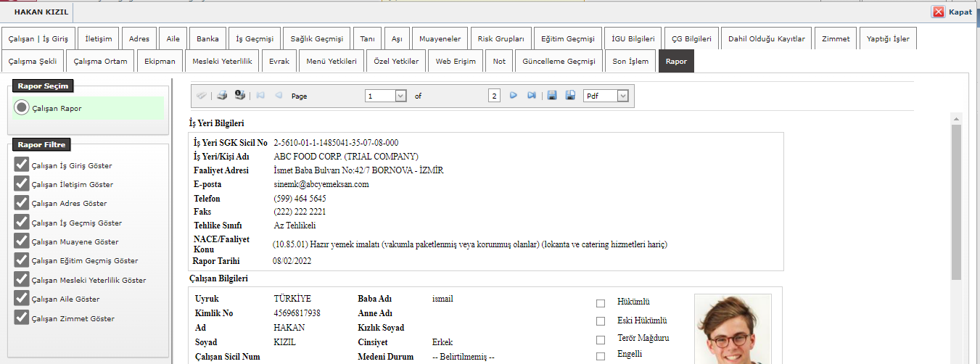Screen dimensions: 980x364
Task: Open the Mesleki Yeterlilik tab
Action: click(221, 62)
